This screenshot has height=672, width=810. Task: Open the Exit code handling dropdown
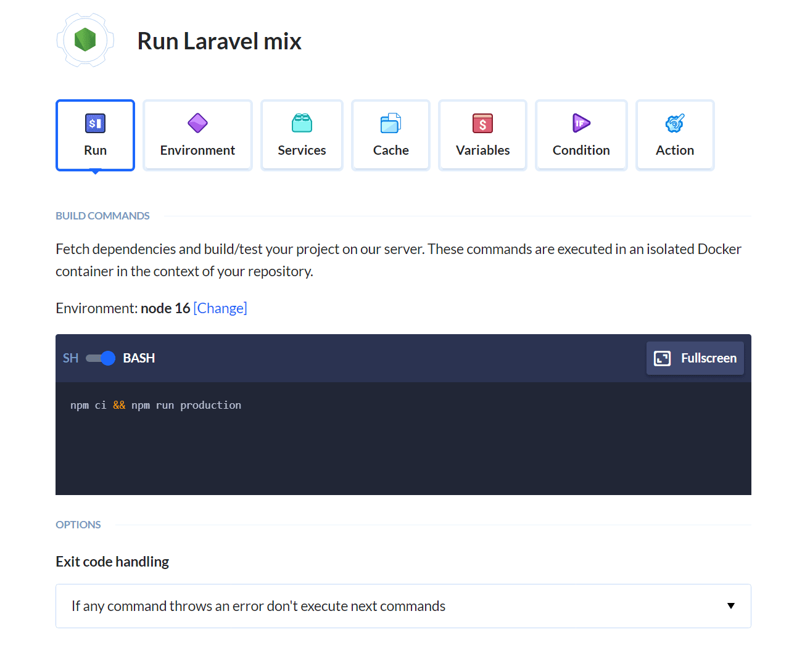tap(403, 606)
